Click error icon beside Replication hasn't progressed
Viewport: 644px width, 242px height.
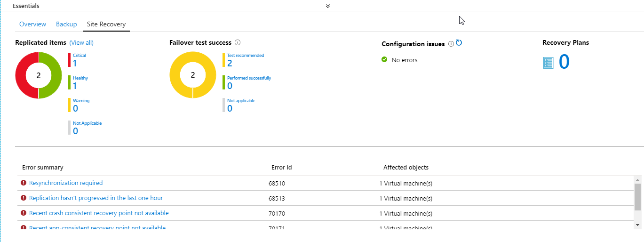24,198
